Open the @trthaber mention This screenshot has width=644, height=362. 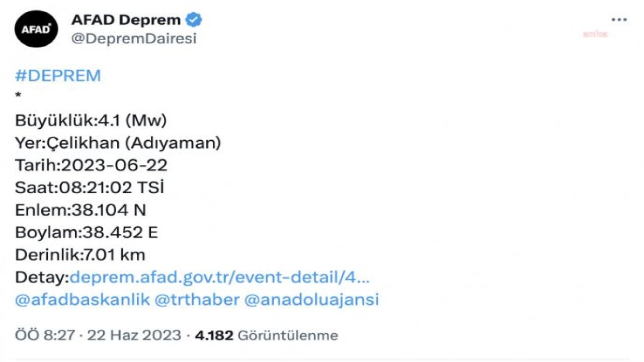[x=197, y=300]
